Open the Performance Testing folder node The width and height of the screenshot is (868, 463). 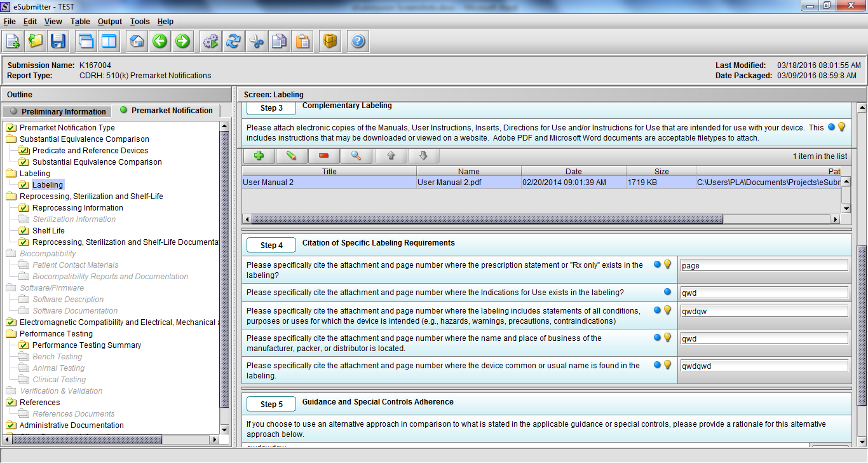(x=56, y=334)
